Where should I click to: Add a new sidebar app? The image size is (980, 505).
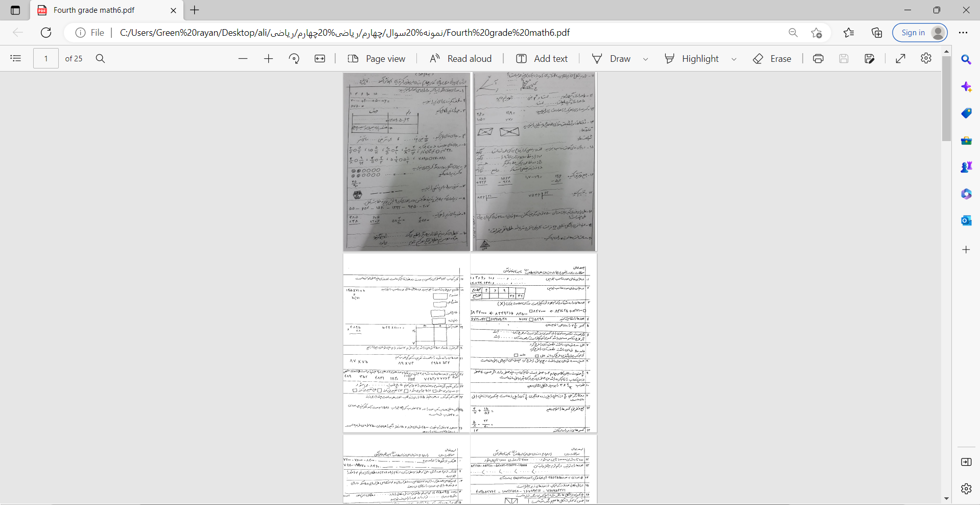tap(966, 249)
